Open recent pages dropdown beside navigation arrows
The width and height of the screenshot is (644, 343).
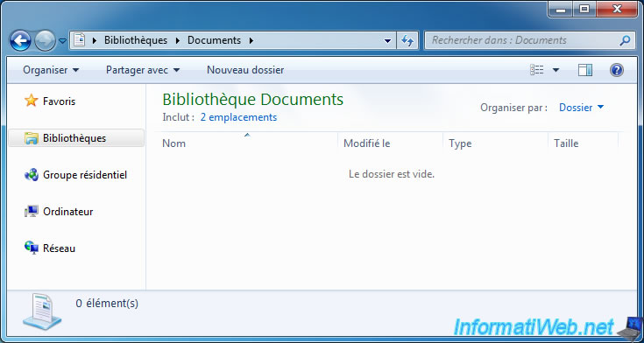[62, 41]
